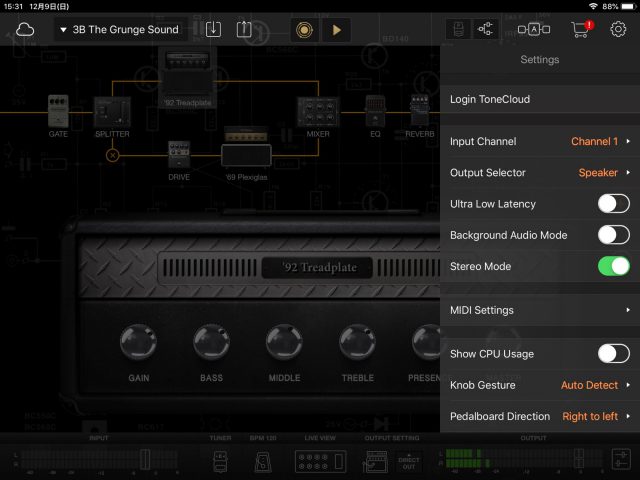Click the circled X node below the splitter

tap(113, 155)
